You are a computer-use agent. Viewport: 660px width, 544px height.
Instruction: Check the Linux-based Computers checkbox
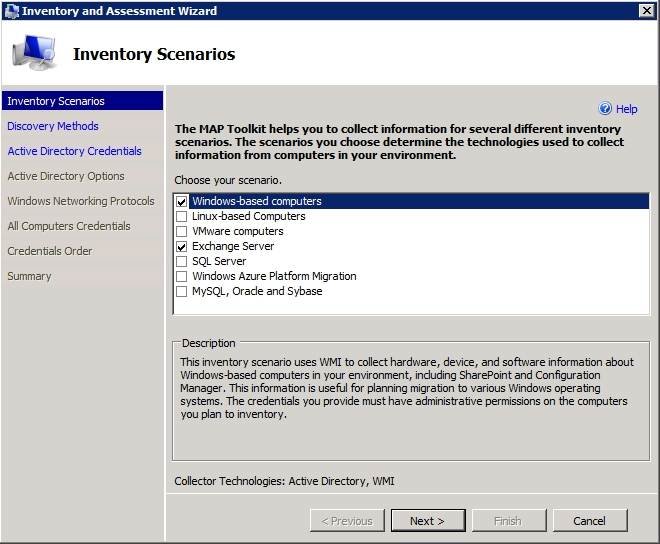click(181, 216)
